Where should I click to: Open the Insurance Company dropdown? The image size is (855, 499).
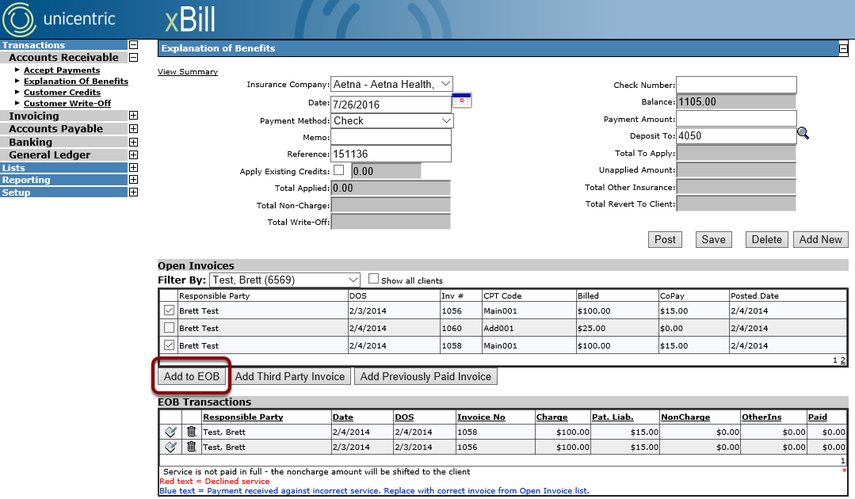click(392, 84)
